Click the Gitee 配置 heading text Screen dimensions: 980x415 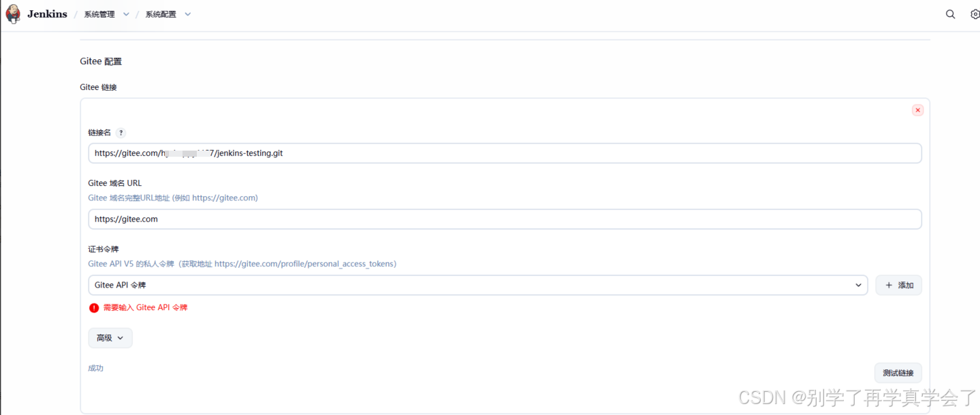[101, 61]
